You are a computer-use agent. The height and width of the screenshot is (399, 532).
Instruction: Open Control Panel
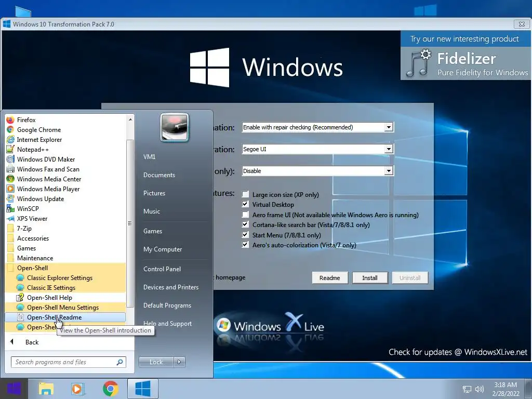coord(162,269)
